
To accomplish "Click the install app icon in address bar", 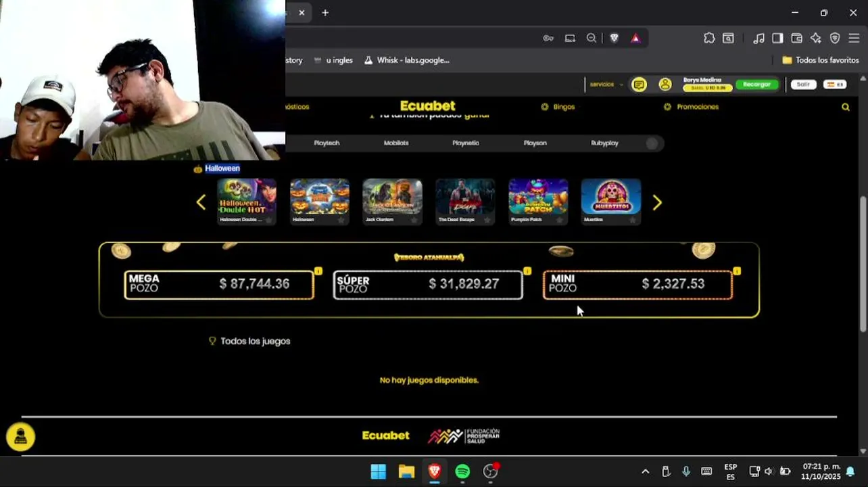I will point(570,39).
